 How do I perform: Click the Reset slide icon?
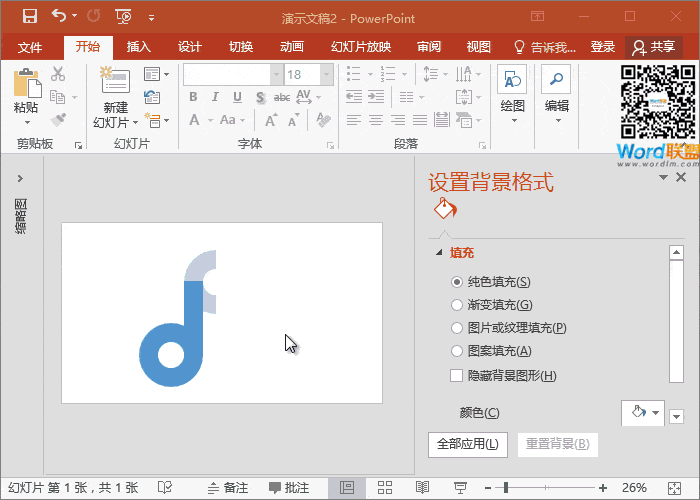pyautogui.click(x=152, y=97)
